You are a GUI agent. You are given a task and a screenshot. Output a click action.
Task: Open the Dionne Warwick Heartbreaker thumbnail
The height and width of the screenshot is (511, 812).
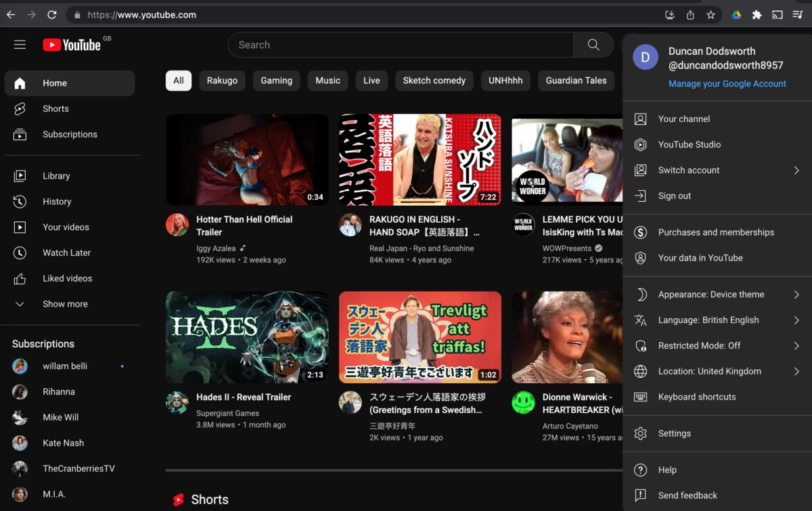567,337
